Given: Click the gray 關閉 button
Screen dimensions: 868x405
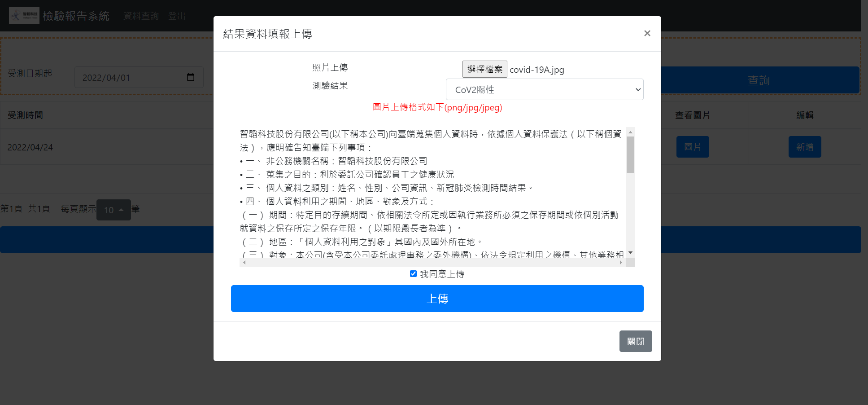Looking at the screenshot, I should click(x=636, y=341).
